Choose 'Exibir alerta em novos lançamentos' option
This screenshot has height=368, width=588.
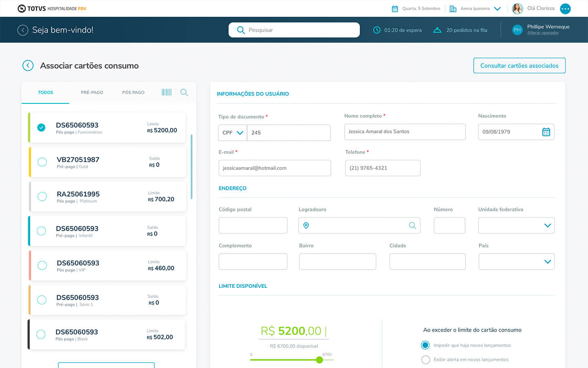(x=425, y=360)
